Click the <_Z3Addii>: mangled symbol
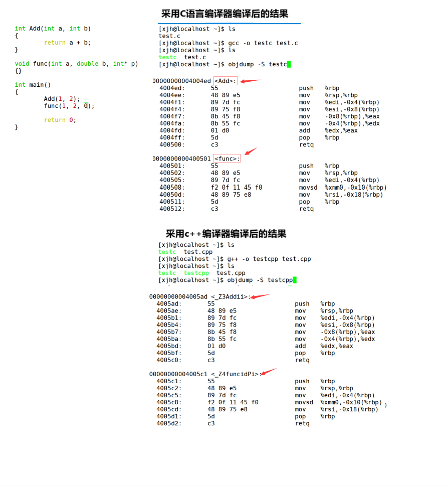448x486 pixels. point(231,296)
